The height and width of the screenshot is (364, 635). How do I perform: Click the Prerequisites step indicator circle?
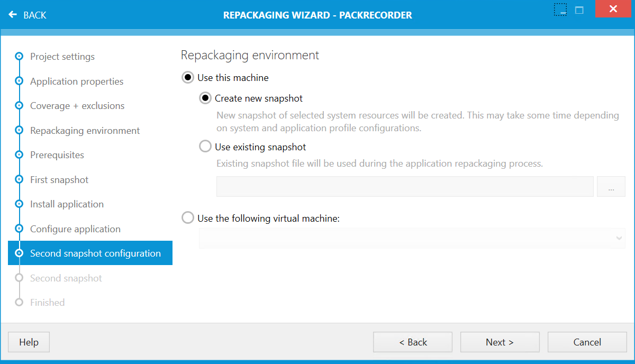pyautogui.click(x=19, y=155)
